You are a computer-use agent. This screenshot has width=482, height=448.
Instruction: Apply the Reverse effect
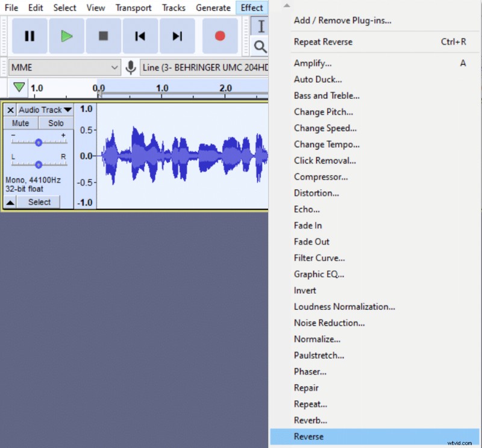point(308,437)
